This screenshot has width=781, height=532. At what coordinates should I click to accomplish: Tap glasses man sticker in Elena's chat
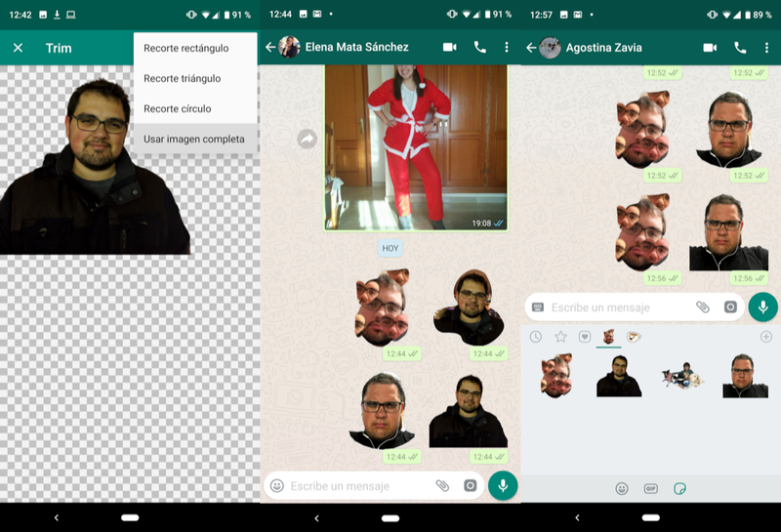coord(382,411)
